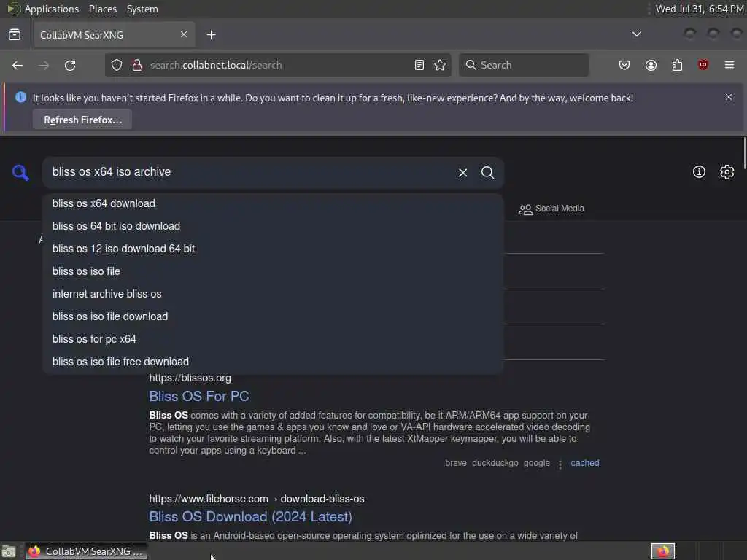Viewport: 747px width, 560px height.
Task: Click the duckduckgo engine label
Action: [x=495, y=463]
